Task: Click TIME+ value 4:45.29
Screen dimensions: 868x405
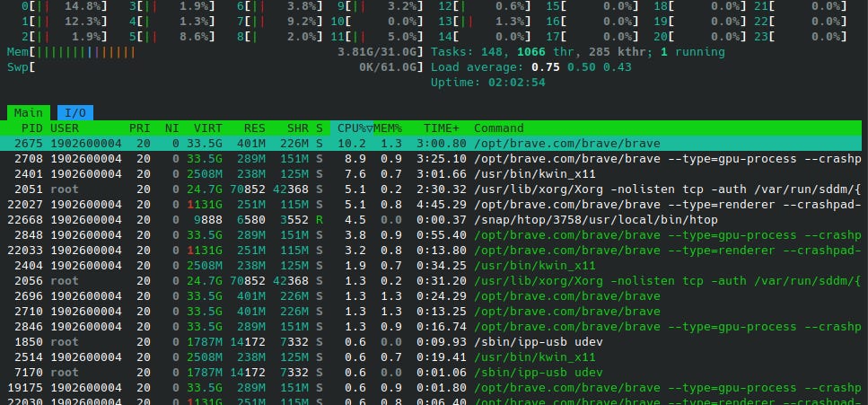Action: (442, 205)
